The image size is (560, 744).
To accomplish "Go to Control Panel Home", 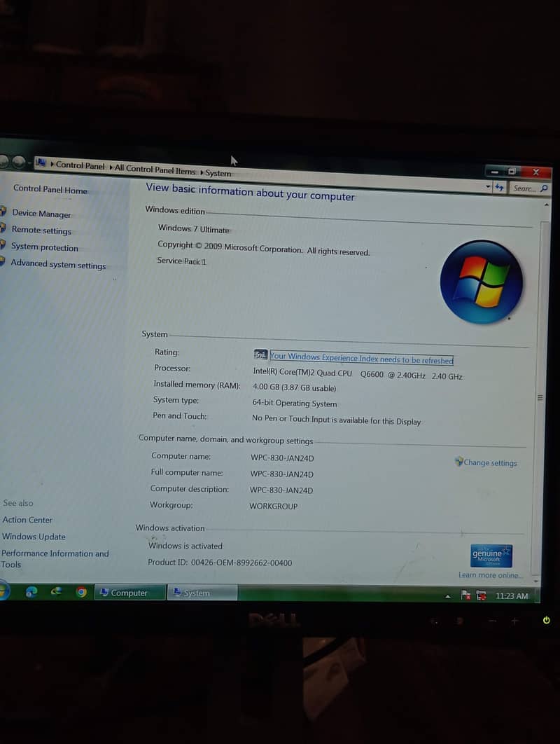I will tap(50, 189).
